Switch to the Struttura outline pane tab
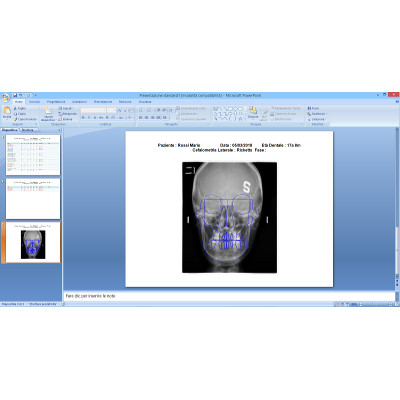Viewport: 400px width, 400px height. tap(28, 130)
